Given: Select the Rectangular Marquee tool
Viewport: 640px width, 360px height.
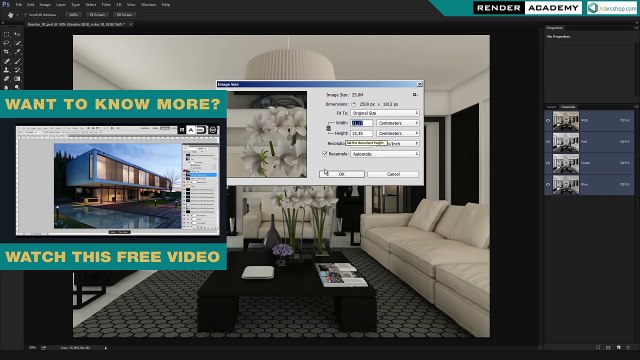Looking at the screenshot, I should [x=7, y=34].
